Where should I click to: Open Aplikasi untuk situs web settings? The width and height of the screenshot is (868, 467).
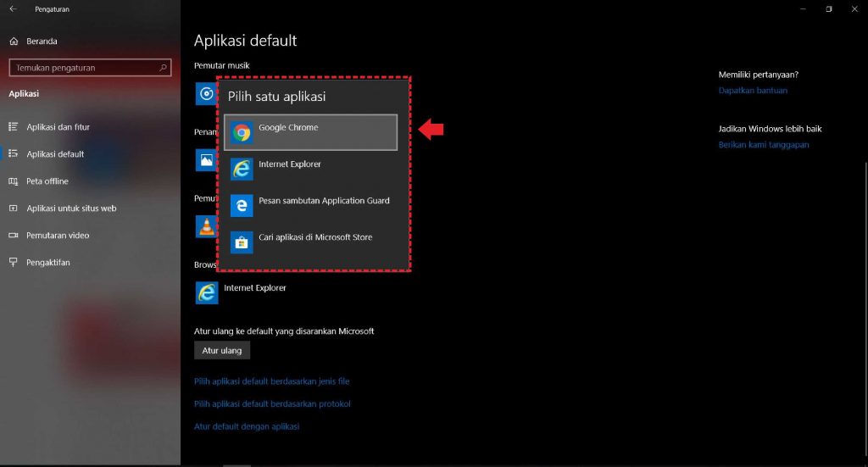tap(90, 208)
